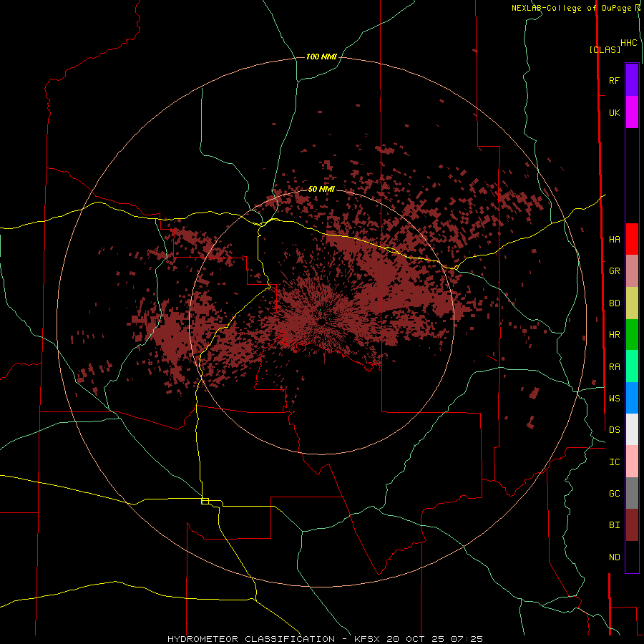Click the RA light green legend swatch
The image size is (644, 644).
[632, 366]
